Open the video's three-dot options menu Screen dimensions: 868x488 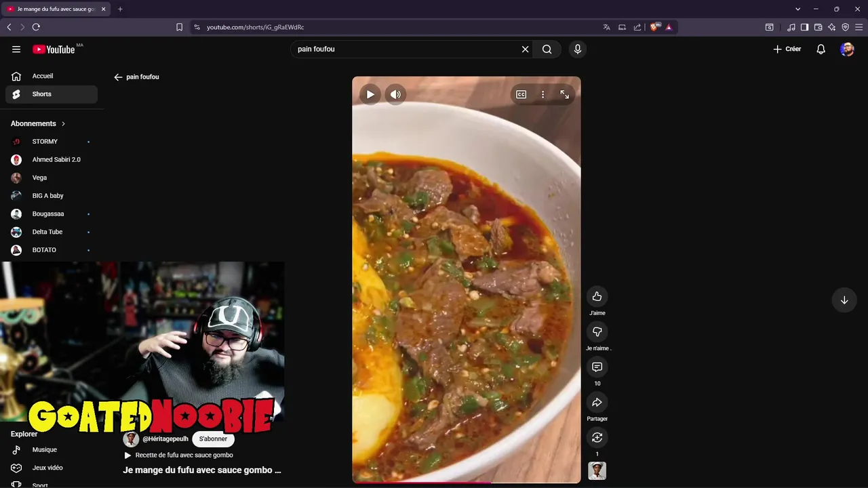point(542,95)
